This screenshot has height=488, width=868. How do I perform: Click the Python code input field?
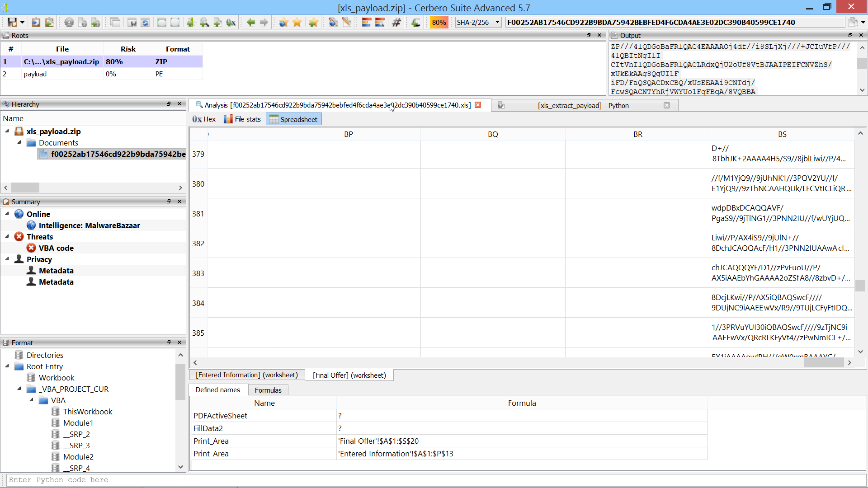pyautogui.click(x=436, y=480)
